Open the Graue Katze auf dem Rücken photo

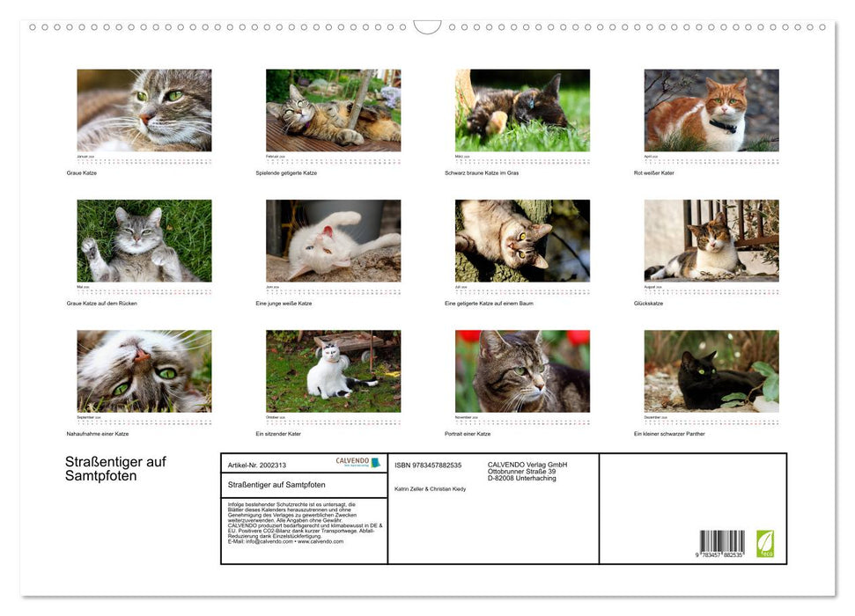(x=144, y=241)
